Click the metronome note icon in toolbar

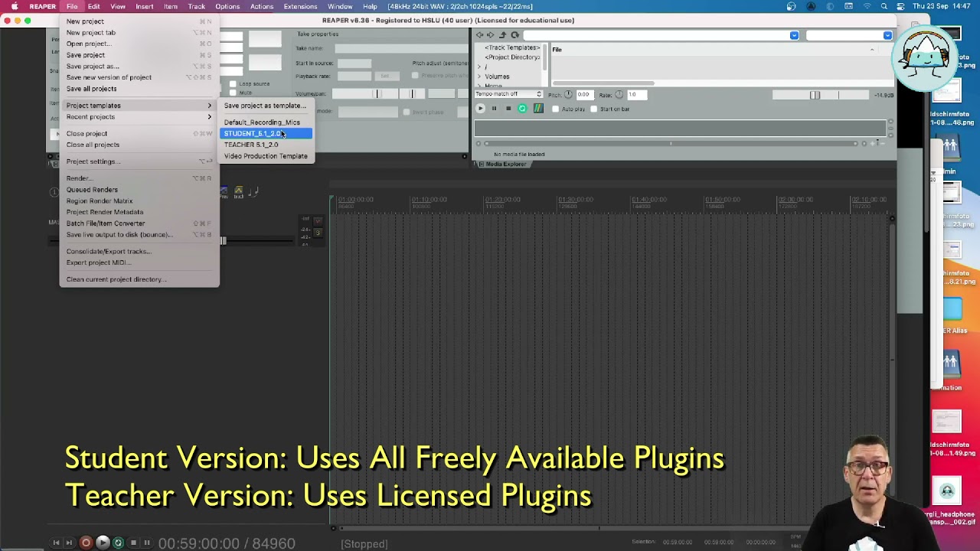pos(255,191)
